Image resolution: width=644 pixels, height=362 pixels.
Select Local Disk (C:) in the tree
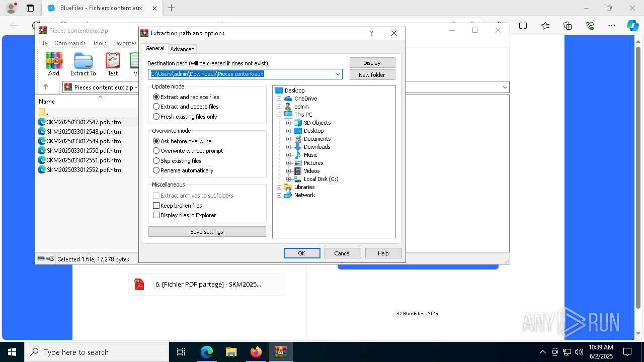click(x=321, y=179)
